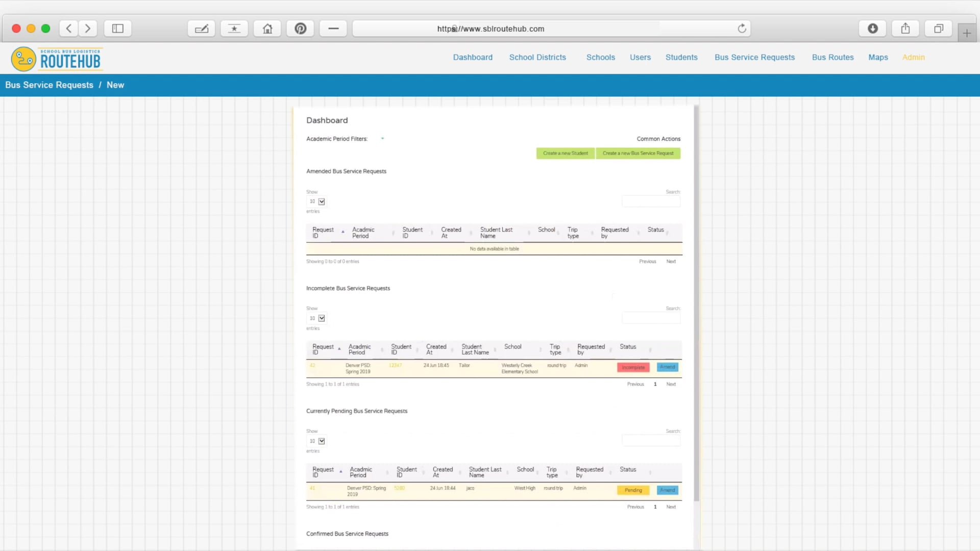Click Create a new Student button
Image resolution: width=980 pixels, height=551 pixels.
click(565, 153)
